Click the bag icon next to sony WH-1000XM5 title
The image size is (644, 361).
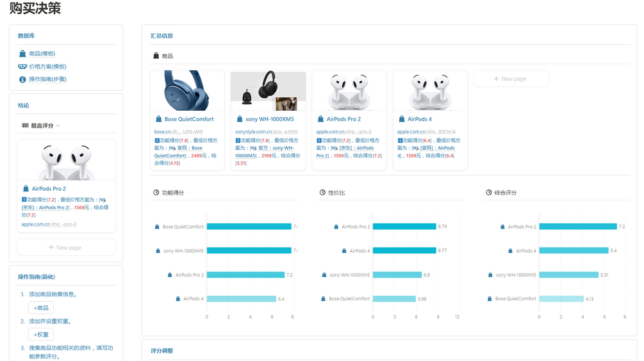[240, 119]
